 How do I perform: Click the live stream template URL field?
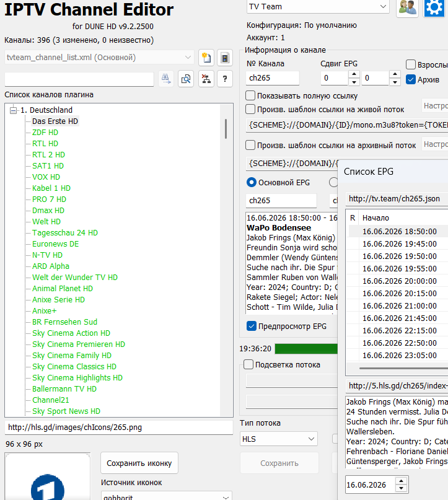pyautogui.click(x=347, y=125)
